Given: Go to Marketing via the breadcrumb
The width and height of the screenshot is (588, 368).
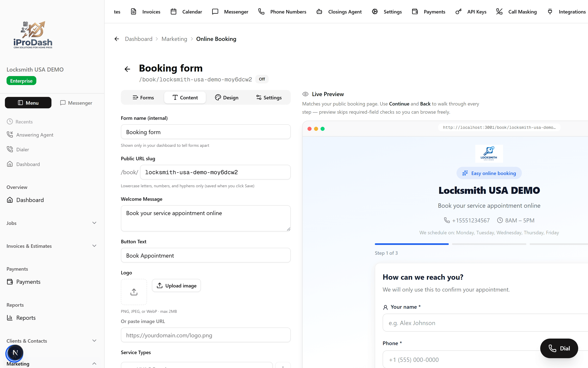Looking at the screenshot, I should pos(174,39).
